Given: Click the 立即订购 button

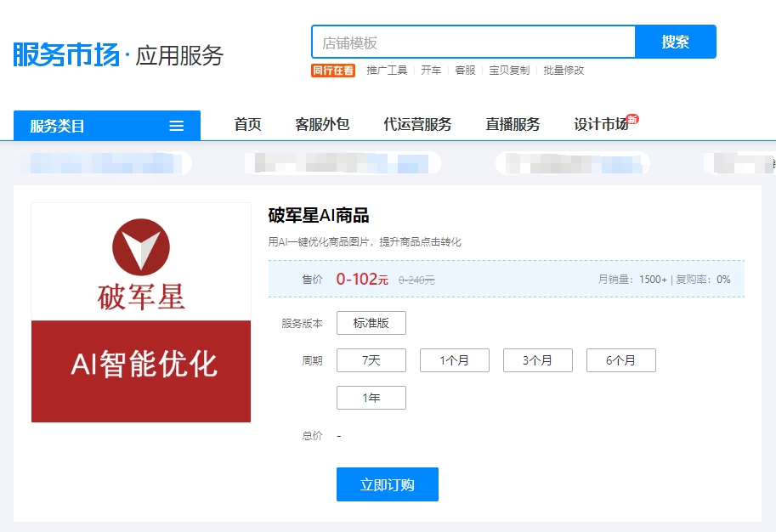Looking at the screenshot, I should point(388,484).
